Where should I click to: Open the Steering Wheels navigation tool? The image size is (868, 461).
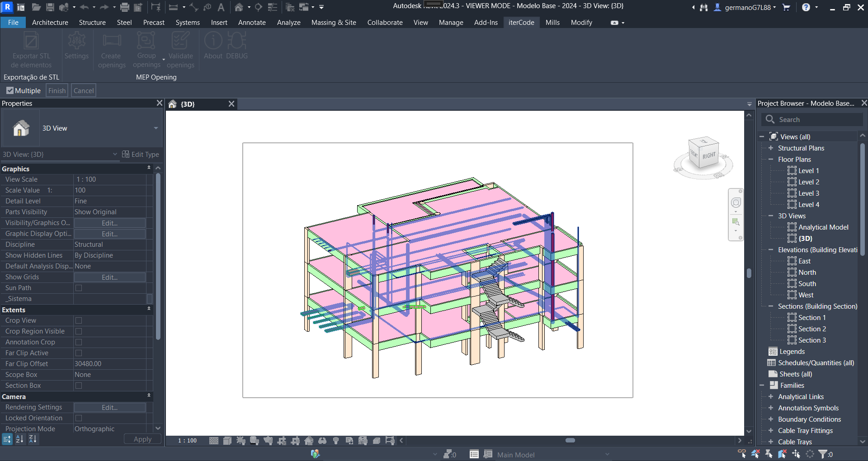(736, 203)
